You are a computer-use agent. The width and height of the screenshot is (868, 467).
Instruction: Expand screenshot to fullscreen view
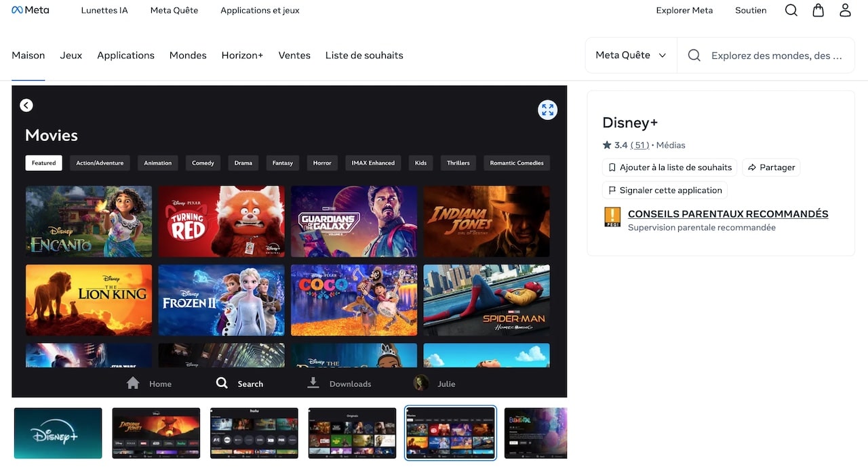[547, 110]
